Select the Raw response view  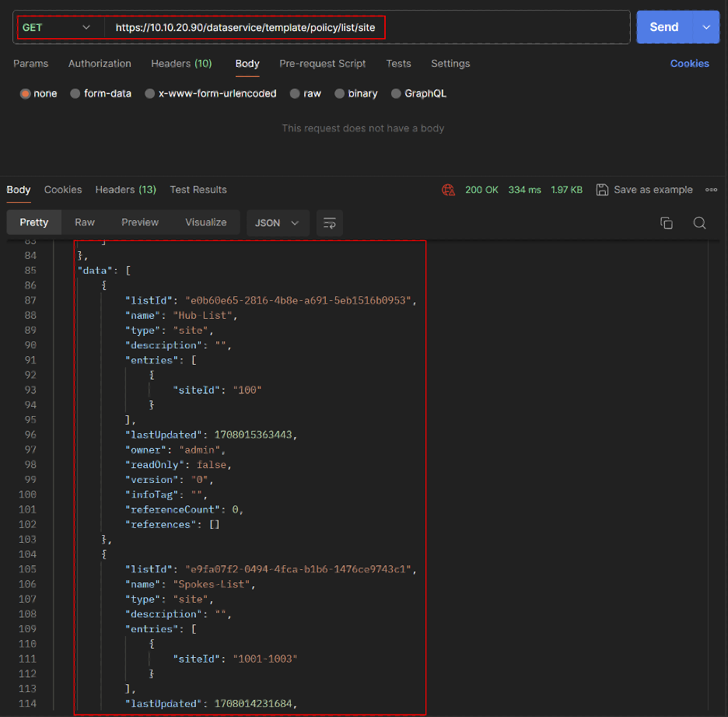84,222
